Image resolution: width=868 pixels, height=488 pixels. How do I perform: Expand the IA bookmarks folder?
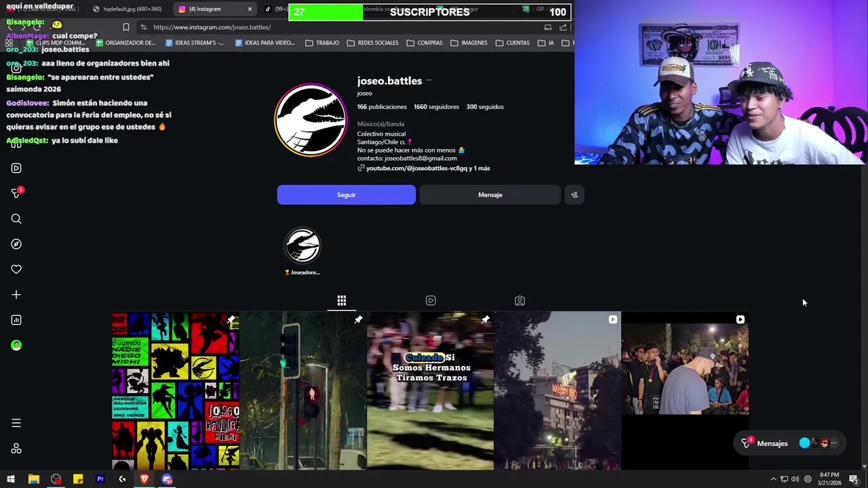(x=546, y=43)
